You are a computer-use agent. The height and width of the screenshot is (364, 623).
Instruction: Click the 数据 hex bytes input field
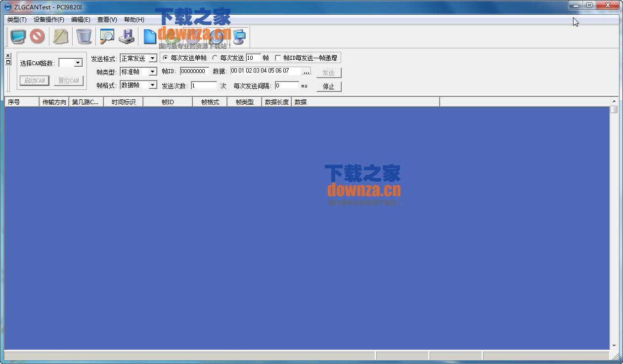coord(266,71)
